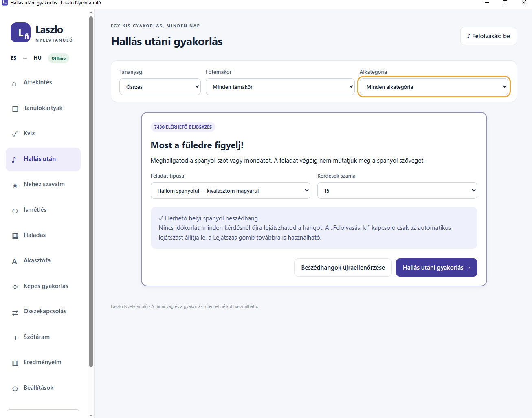Screen dimensions: 532x418
Task: Start Hallás utáni gyakorlás
Action: (437, 268)
